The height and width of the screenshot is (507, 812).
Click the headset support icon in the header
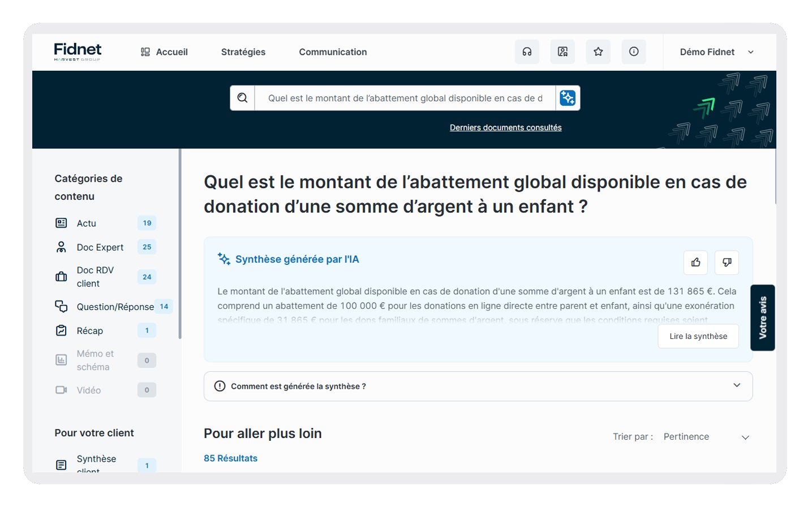[527, 51]
